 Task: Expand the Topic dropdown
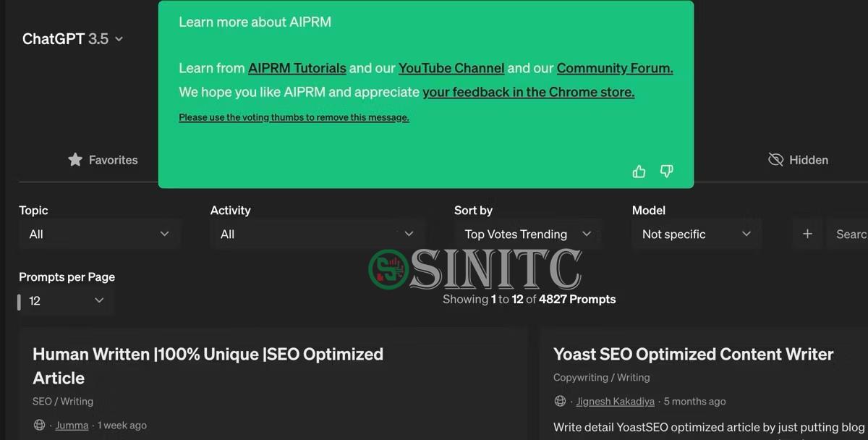(x=99, y=234)
